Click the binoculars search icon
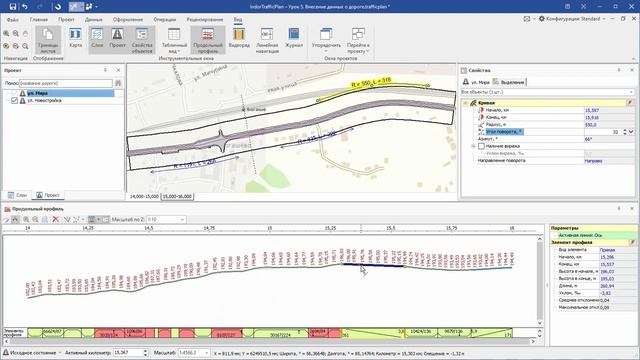 (118, 83)
